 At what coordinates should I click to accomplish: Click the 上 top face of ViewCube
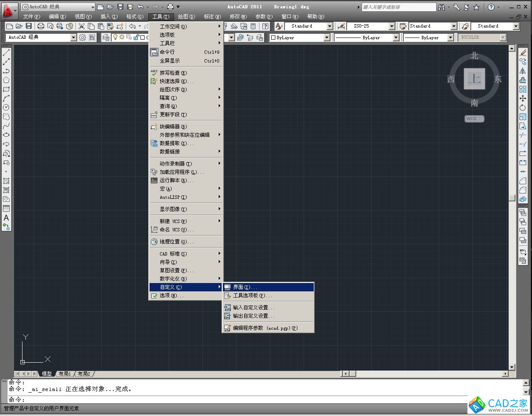[x=475, y=79]
